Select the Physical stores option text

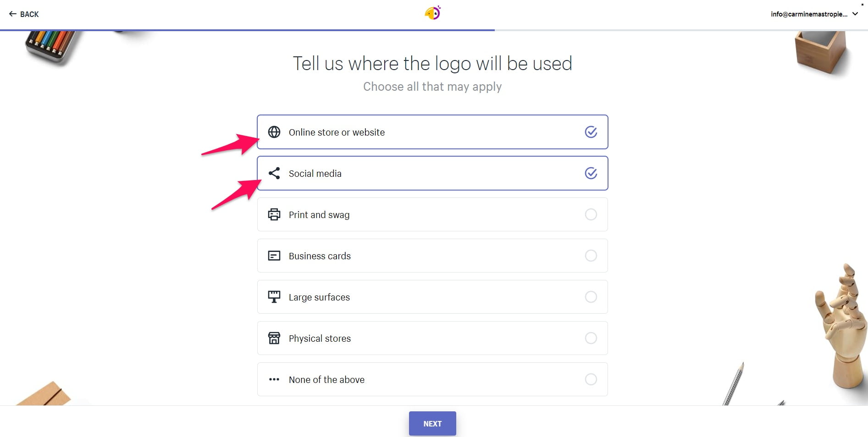[x=320, y=338]
